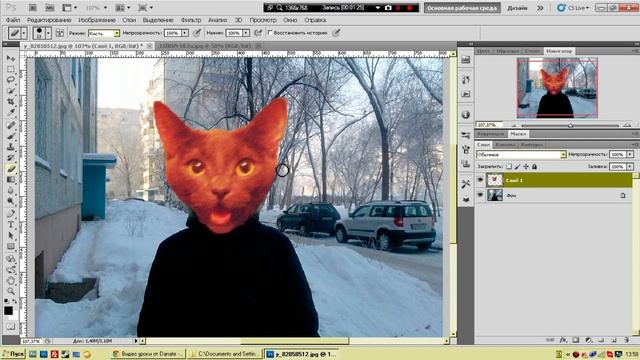Select the Healing Brush tool

tap(11, 126)
